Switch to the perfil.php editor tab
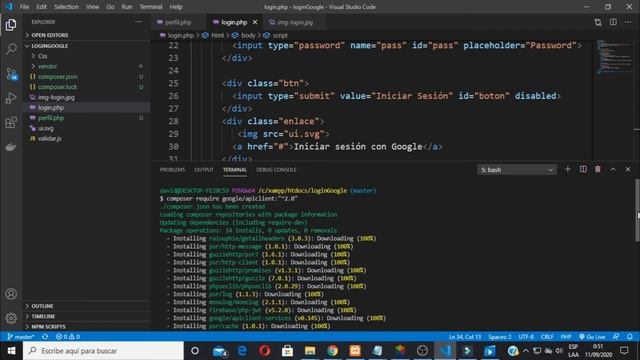The image size is (640, 360). tap(178, 22)
